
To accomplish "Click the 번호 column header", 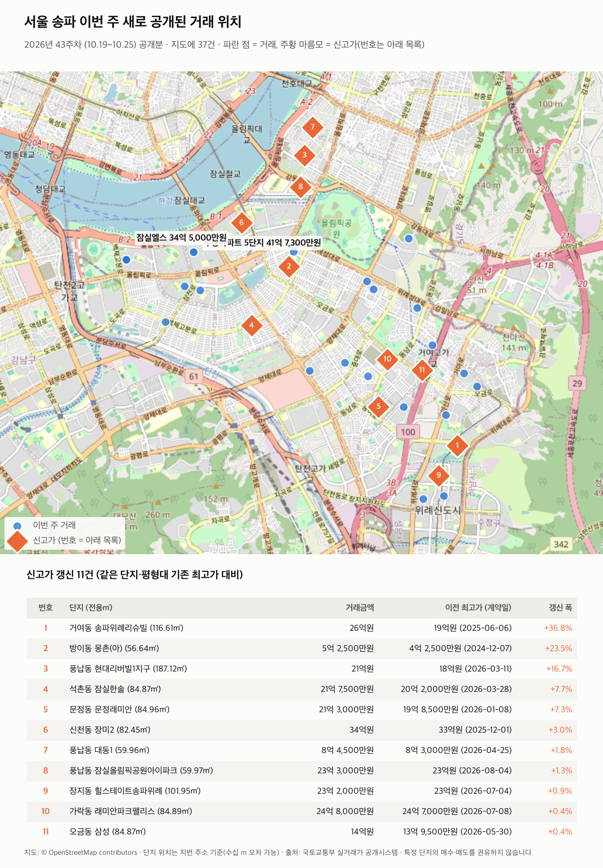I will 46,607.
